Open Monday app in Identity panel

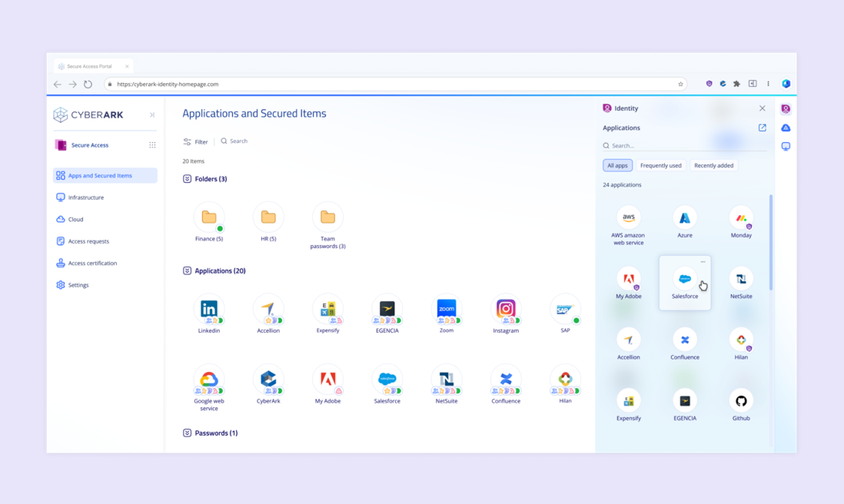(x=741, y=218)
